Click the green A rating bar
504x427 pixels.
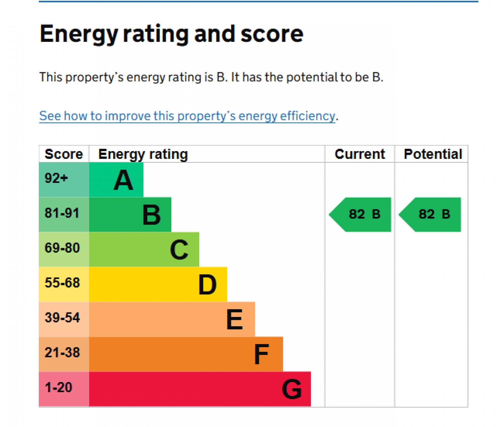point(116,180)
